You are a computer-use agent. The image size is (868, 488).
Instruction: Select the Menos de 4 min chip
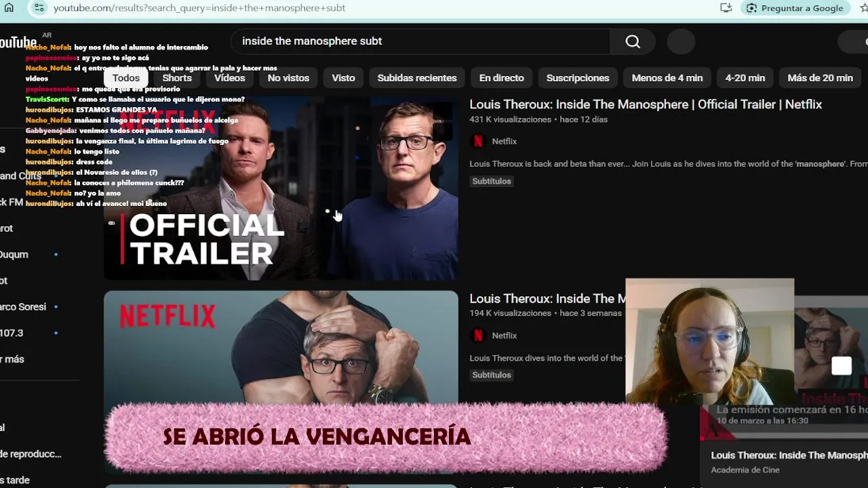667,78
